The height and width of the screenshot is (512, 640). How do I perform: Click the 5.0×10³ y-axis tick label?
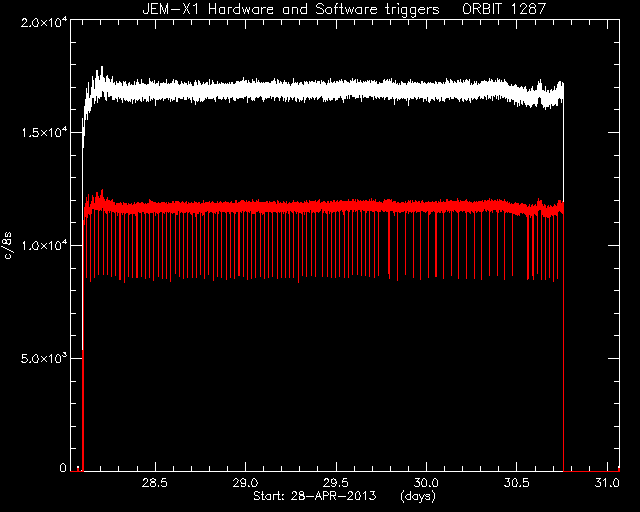(x=44, y=358)
